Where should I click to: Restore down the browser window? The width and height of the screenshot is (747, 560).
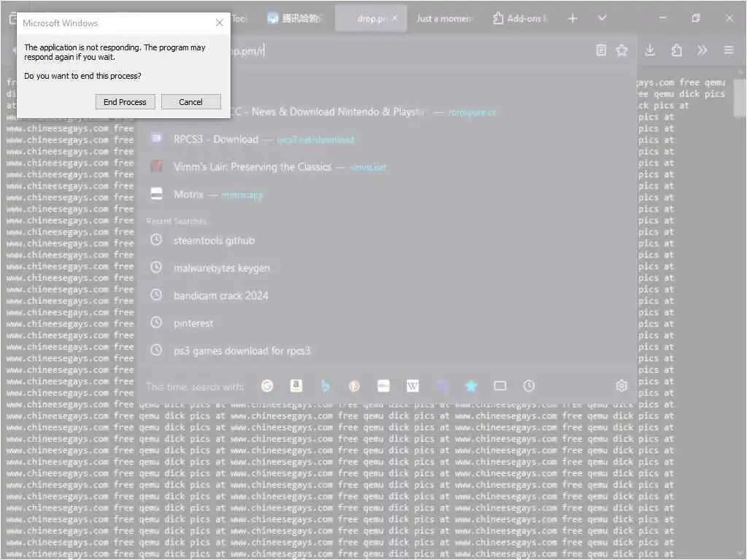tap(696, 18)
